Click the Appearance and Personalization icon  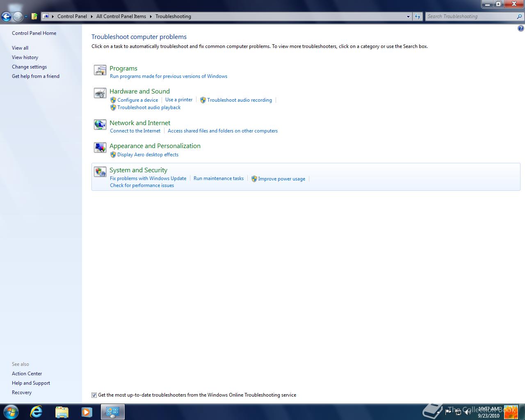100,148
